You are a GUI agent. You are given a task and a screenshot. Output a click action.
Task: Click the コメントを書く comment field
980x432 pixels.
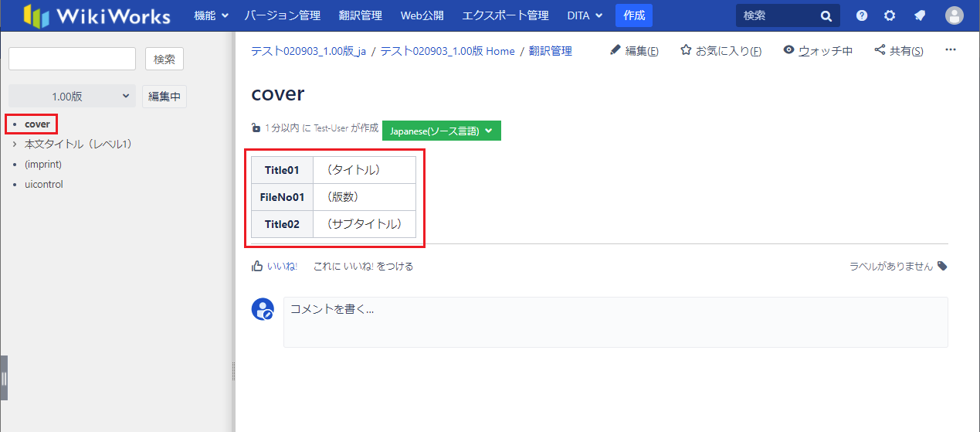(x=615, y=321)
